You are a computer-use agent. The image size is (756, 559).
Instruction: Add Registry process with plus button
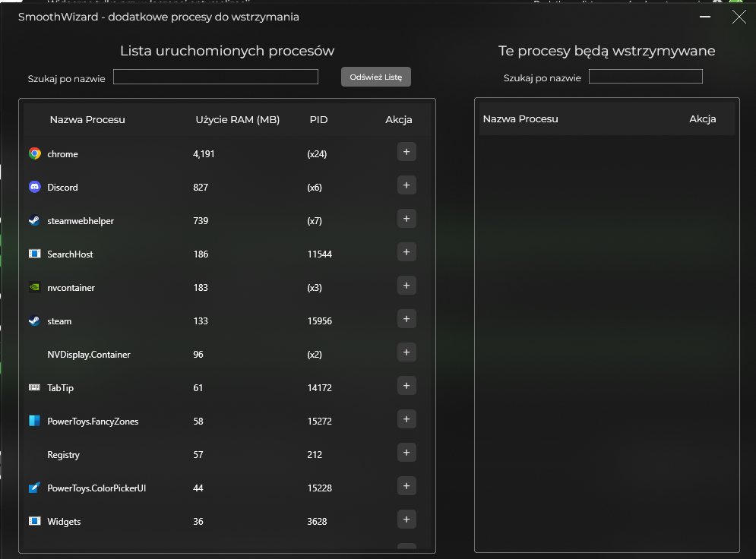point(406,453)
